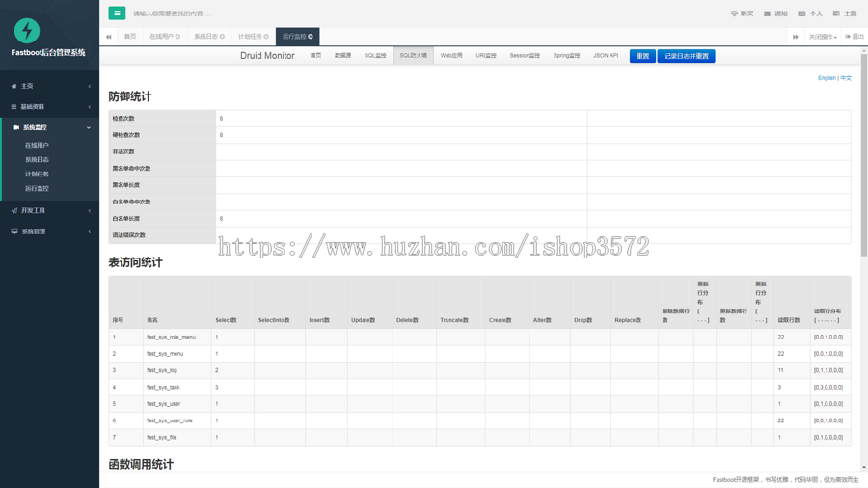Toggle sidebar with green hamburger button
The height and width of the screenshot is (488, 868).
117,14
